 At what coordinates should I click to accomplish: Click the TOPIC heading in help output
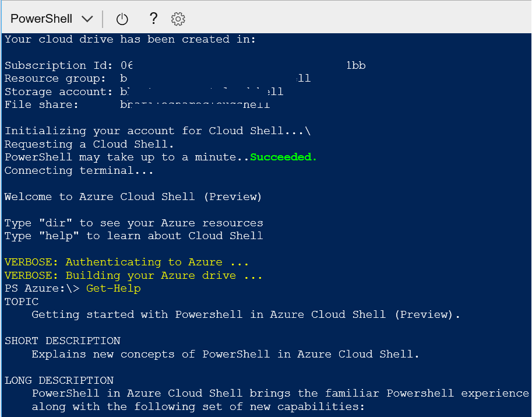(22, 302)
